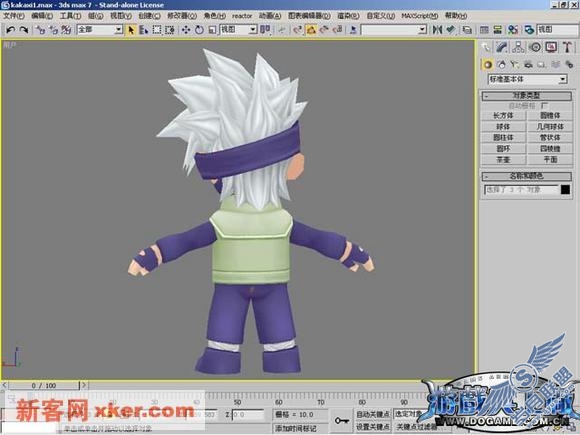Activate the Select Object arrow tool
This screenshot has width=580, height=435.
coord(131,30)
